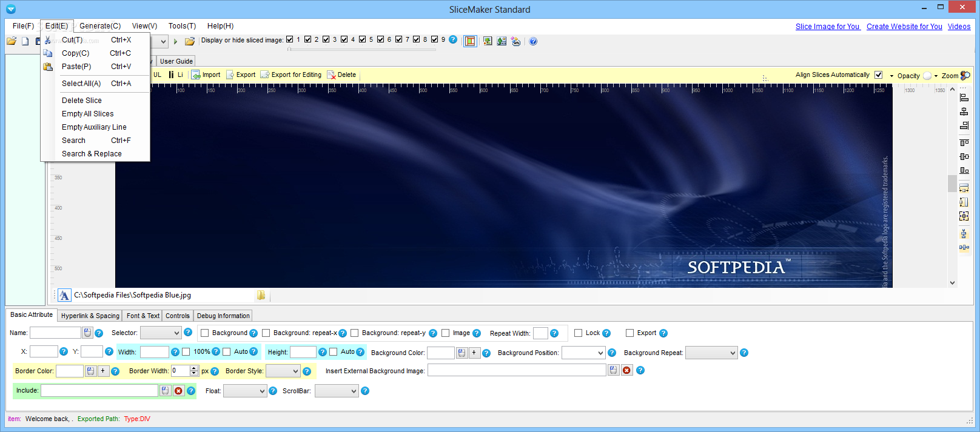This screenshot has width=980, height=432.
Task: Open the Border Style dropdown
Action: click(x=283, y=371)
